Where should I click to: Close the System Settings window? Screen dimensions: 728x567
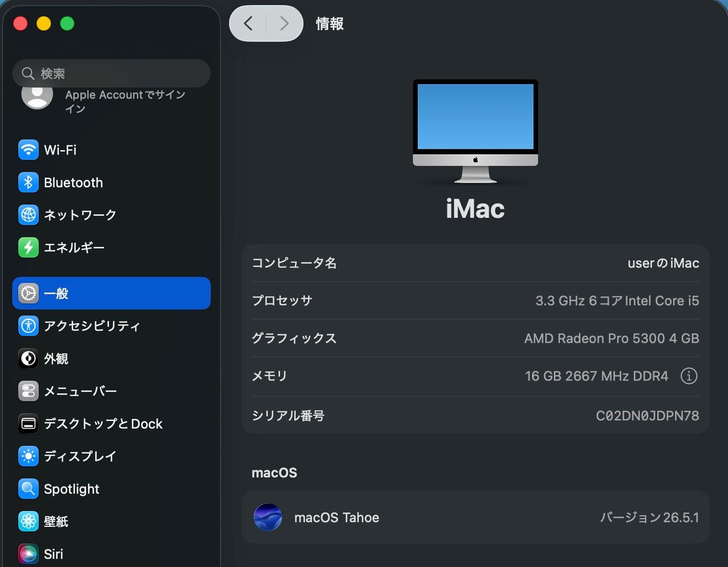20,23
